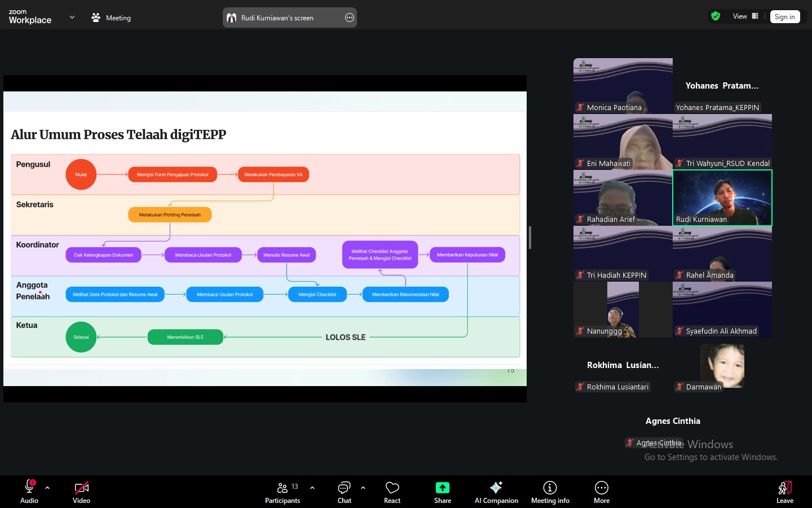Select the Meeting tab at top
812x508 pixels.
pos(111,17)
